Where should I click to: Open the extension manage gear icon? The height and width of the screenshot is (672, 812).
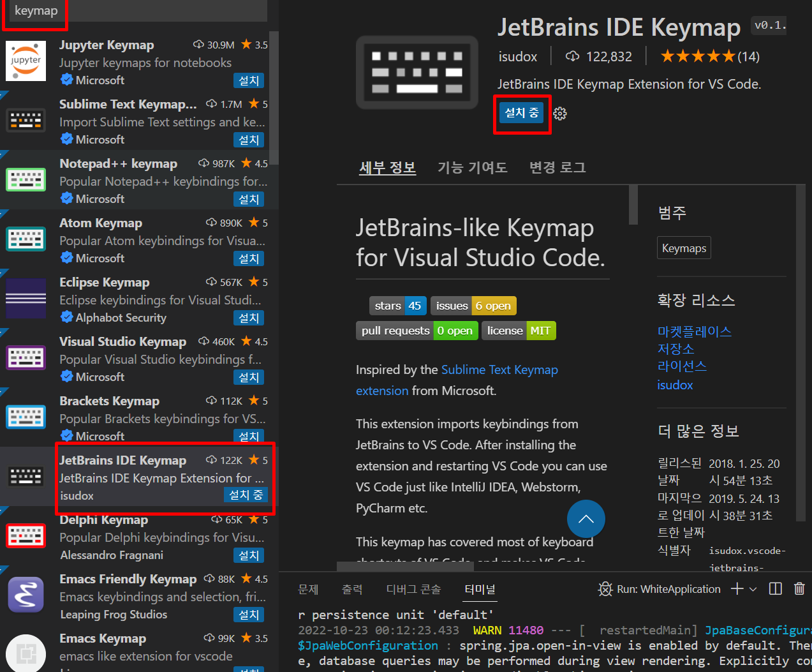(x=560, y=114)
